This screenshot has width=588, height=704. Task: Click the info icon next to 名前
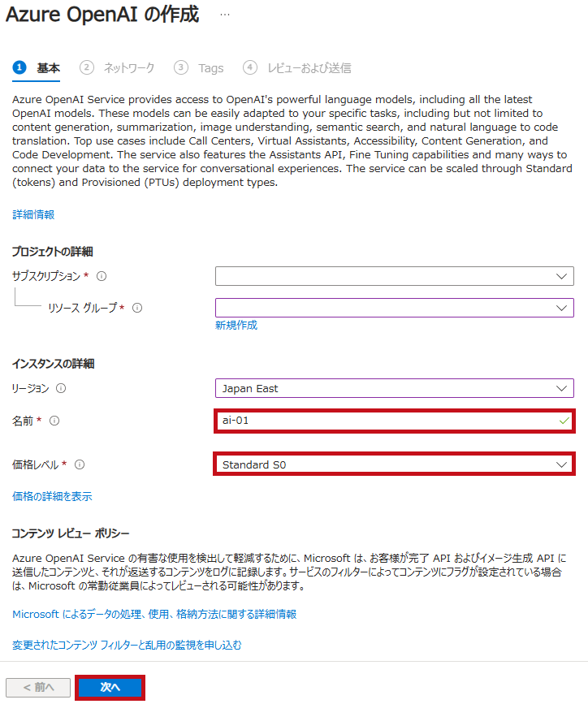[54, 421]
